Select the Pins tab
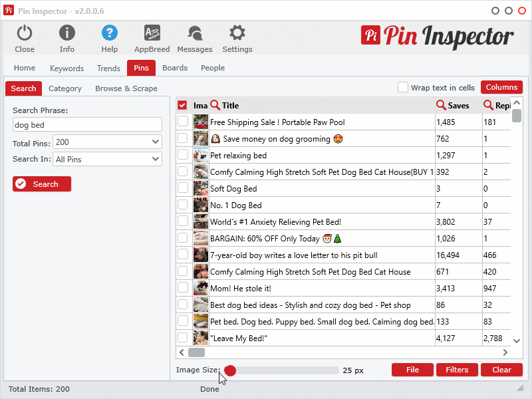532x399 pixels. 141,68
